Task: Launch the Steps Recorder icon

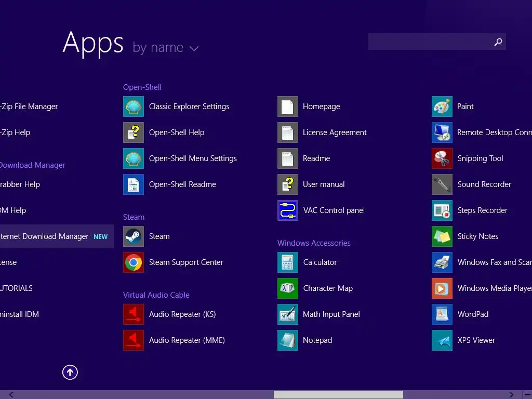Action: pos(442,210)
